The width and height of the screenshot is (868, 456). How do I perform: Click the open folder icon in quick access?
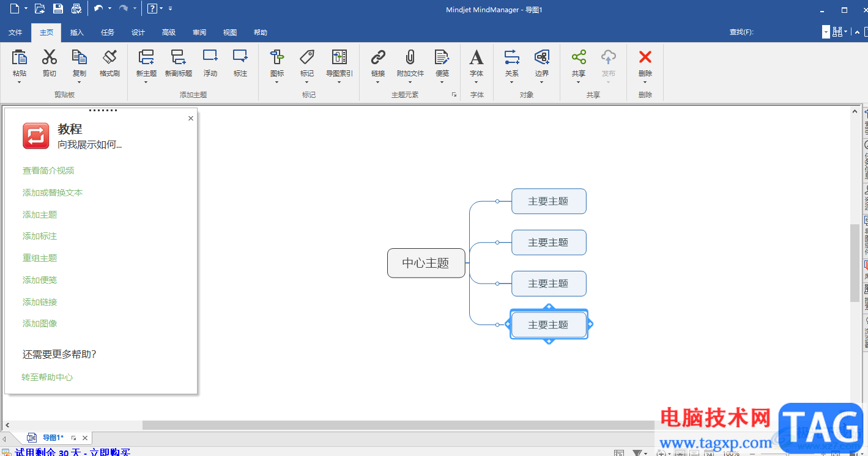tap(40, 9)
